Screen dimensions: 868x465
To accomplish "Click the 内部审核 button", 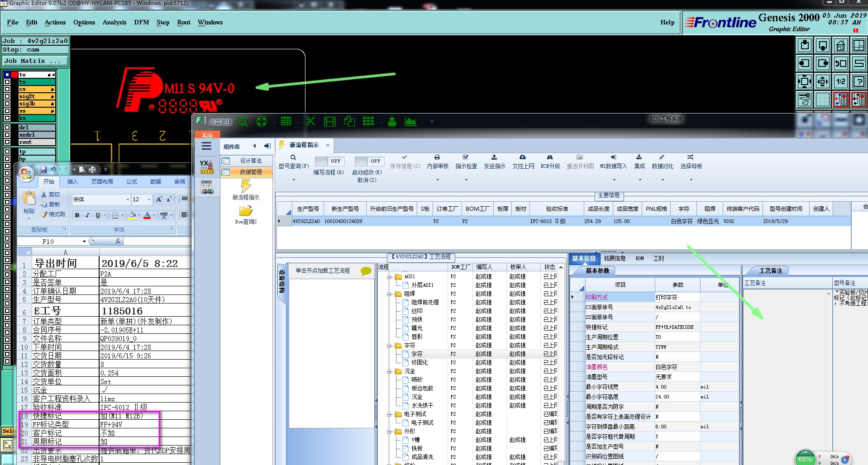I will coord(438,162).
